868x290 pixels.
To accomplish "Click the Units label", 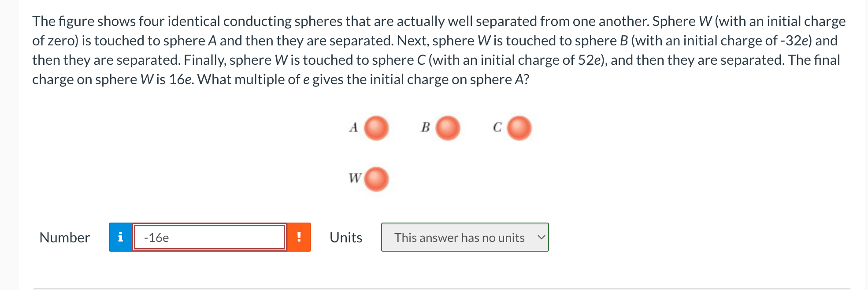I will [x=345, y=238].
